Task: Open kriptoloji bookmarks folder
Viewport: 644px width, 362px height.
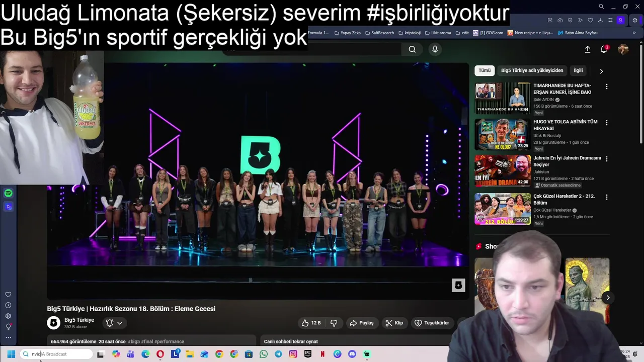Action: tap(409, 33)
